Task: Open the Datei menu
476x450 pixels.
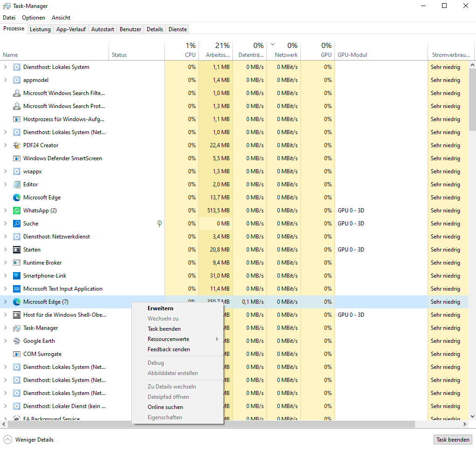Action: [9, 18]
